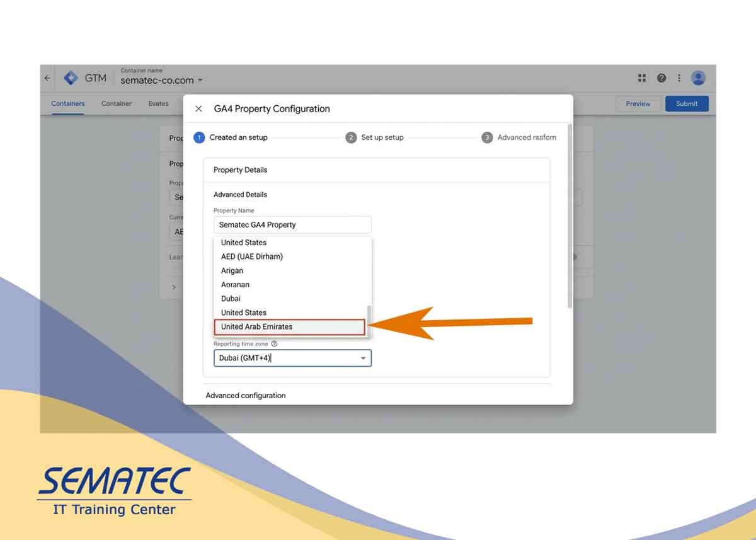Screen dimensions: 756x540
Task: Click the back arrow beside the GTM logo
Action: coord(47,78)
